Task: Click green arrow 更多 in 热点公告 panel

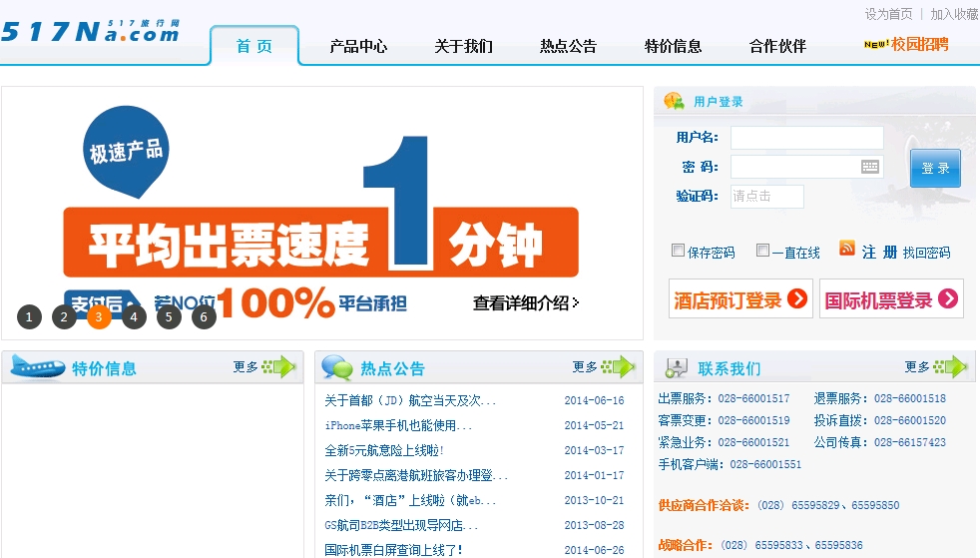Action: (x=618, y=366)
